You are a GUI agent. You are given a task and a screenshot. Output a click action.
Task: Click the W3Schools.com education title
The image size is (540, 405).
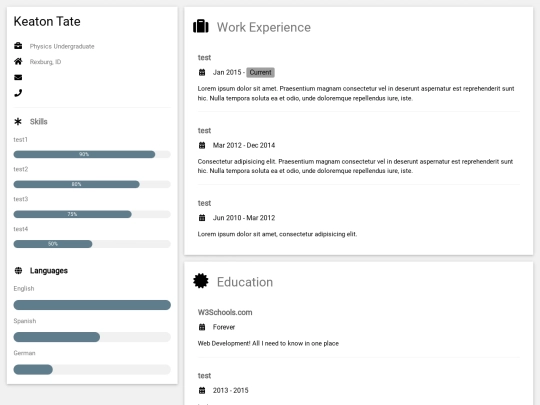click(x=225, y=312)
